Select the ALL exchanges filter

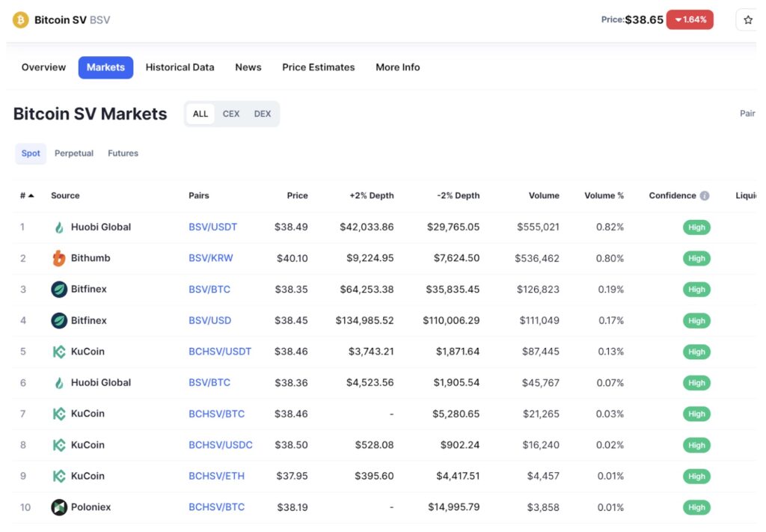click(200, 114)
